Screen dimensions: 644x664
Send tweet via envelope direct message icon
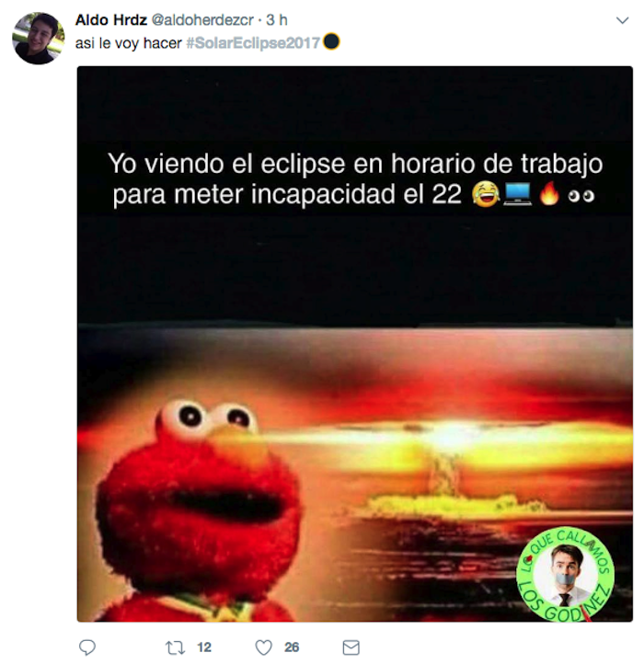pos(351,647)
